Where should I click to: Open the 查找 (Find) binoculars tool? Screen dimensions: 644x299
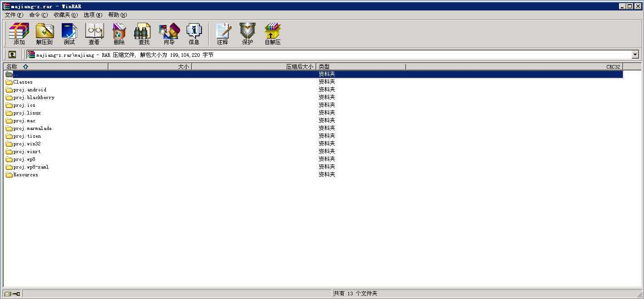click(x=143, y=34)
